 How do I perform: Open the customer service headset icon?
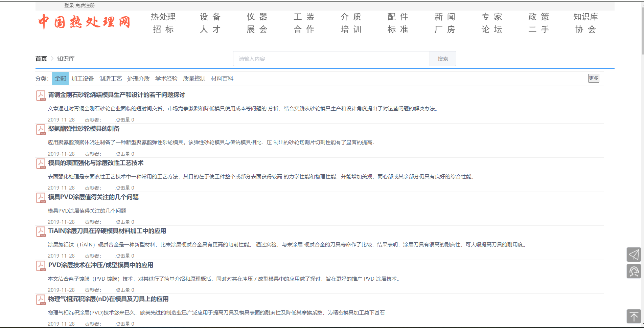(634, 271)
